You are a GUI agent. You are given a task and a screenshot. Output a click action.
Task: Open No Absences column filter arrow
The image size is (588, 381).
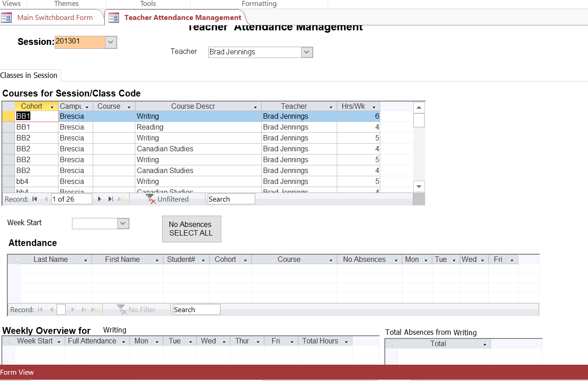[396, 260]
